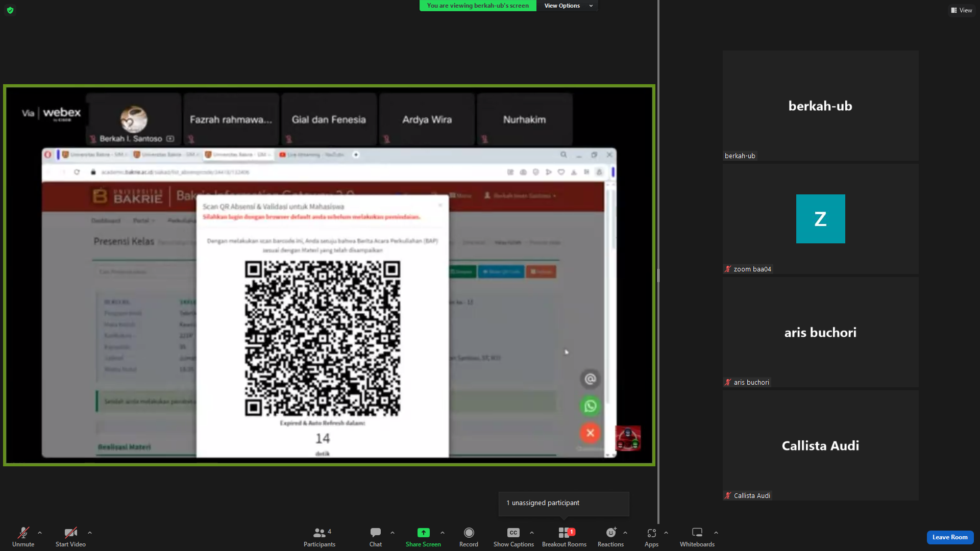Open View Options dropdown
The image size is (980, 551).
(x=568, y=6)
